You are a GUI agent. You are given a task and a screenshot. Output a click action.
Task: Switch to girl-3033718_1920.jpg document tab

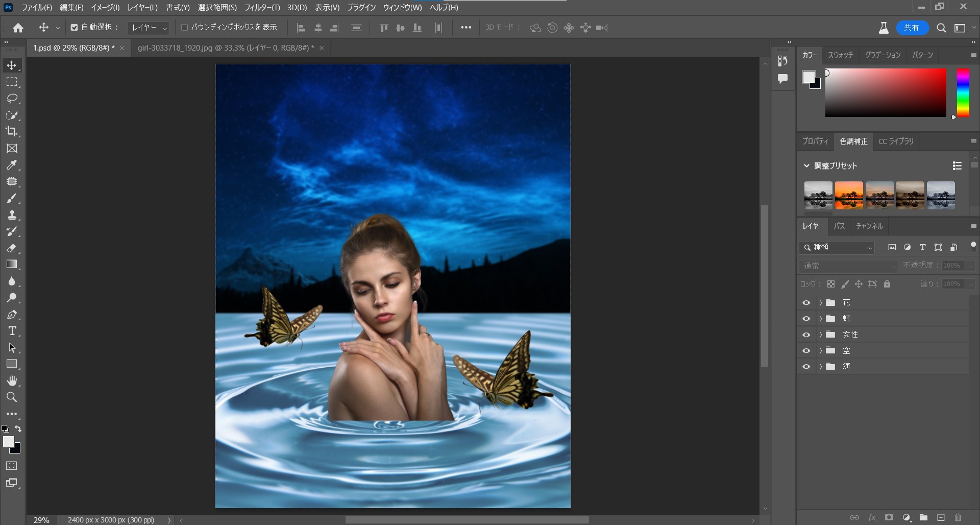(226, 48)
